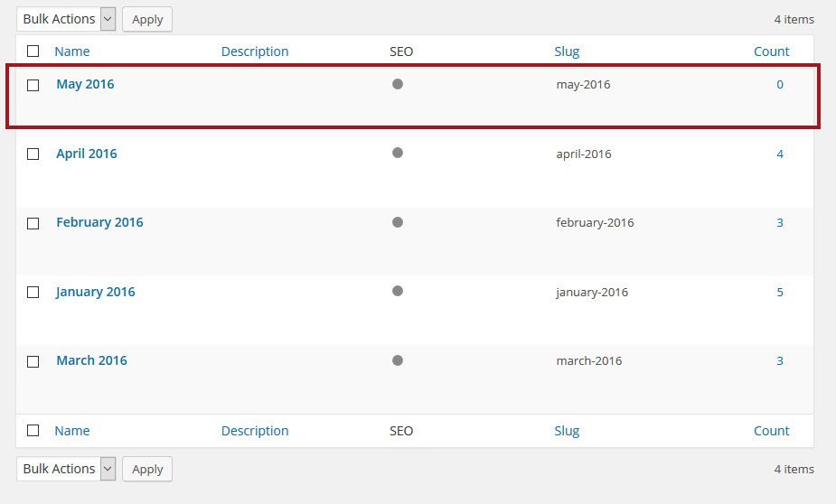This screenshot has width=836, height=504.
Task: Click the top SEO column header
Action: (401, 51)
